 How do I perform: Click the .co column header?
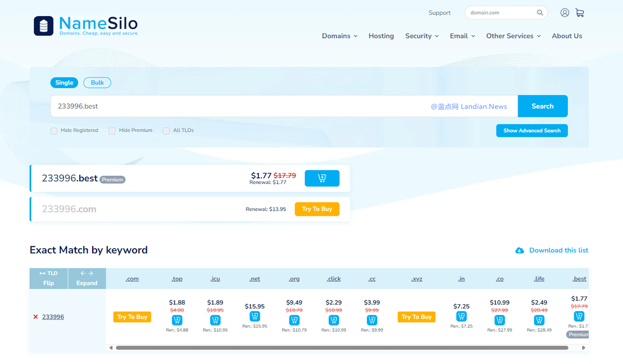[x=499, y=279]
